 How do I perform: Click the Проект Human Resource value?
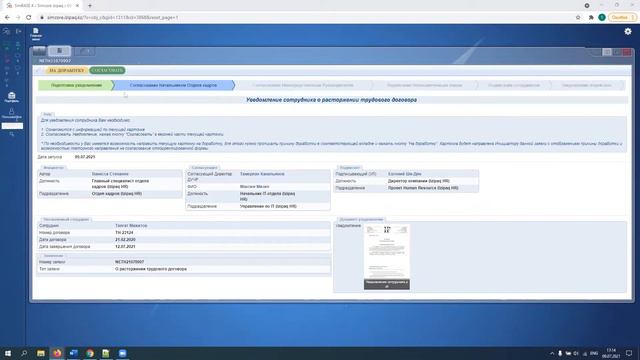[x=423, y=188]
